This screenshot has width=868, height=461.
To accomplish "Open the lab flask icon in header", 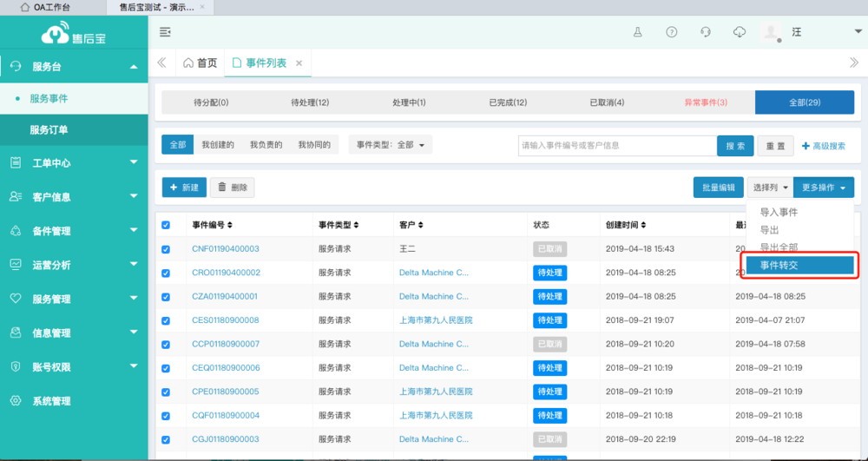I will coord(637,32).
